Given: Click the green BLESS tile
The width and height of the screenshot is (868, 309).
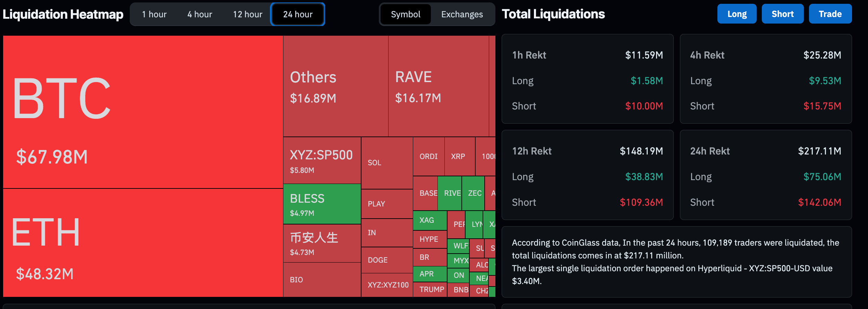Looking at the screenshot, I should [x=322, y=204].
